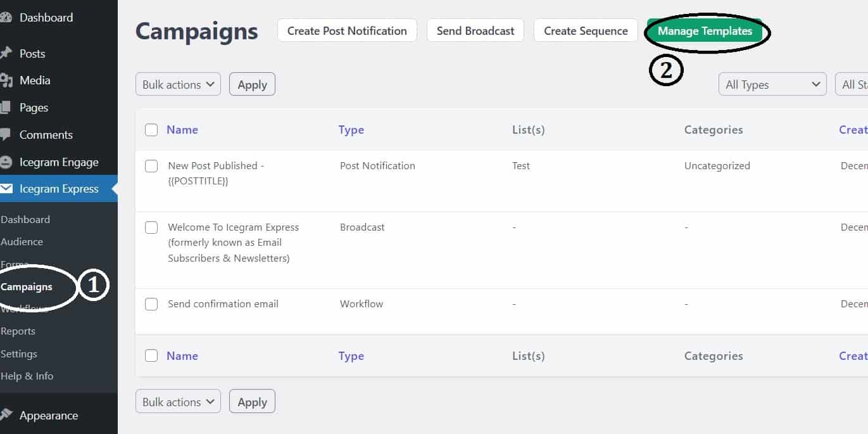Tick the select-all checkbox in table header

click(x=151, y=130)
